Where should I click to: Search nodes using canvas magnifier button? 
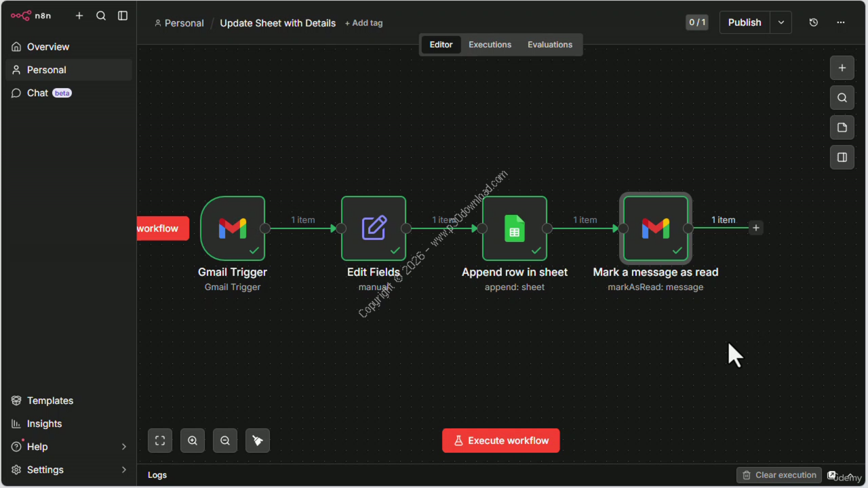tap(842, 98)
